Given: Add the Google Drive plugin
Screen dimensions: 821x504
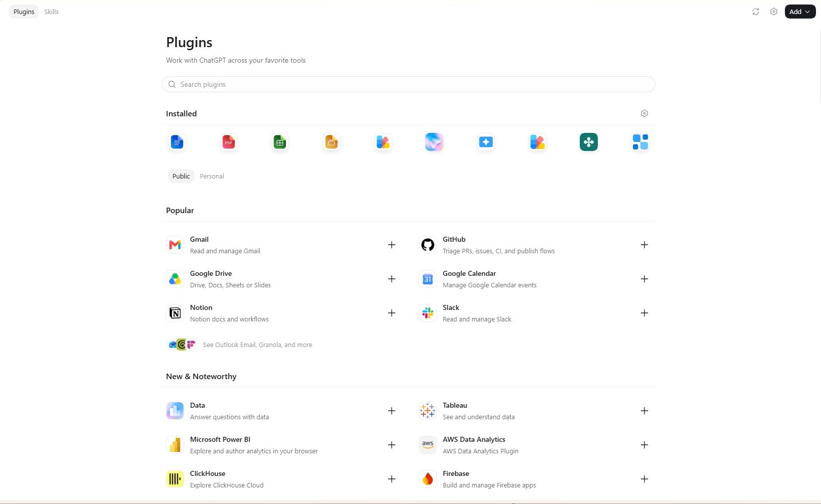Looking at the screenshot, I should pyautogui.click(x=392, y=279).
